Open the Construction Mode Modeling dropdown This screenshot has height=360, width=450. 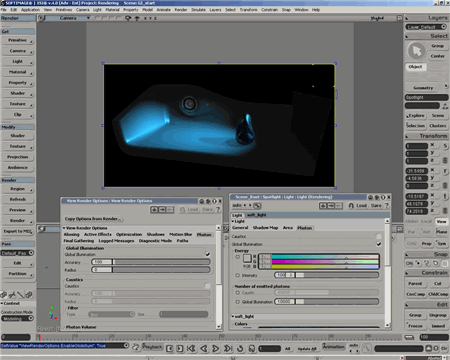click(17, 318)
